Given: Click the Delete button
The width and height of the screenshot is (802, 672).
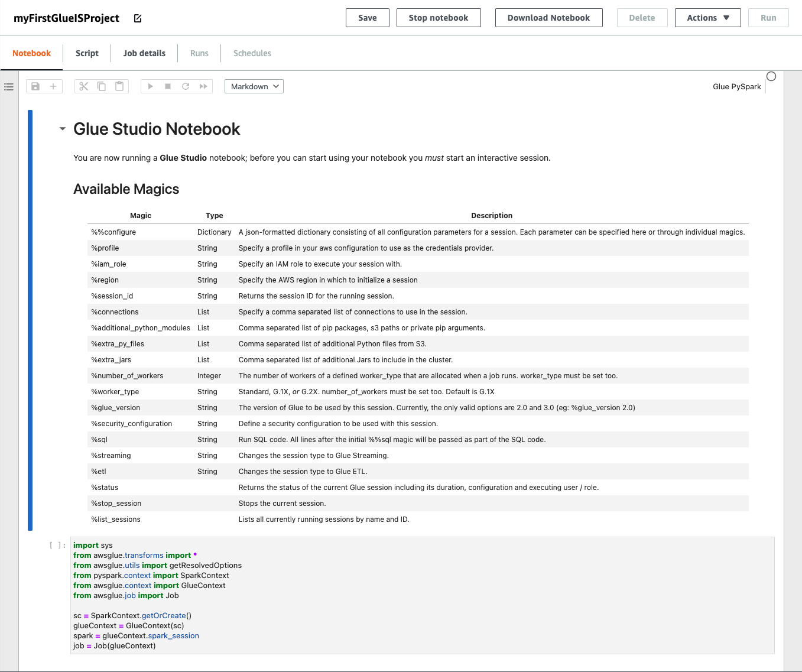Looking at the screenshot, I should pos(642,18).
